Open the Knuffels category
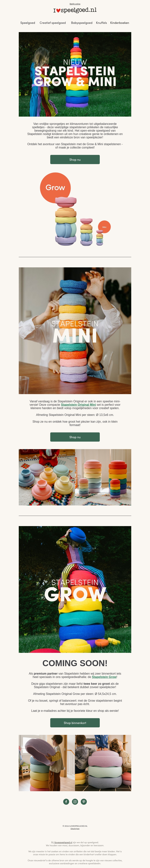 (x=102, y=23)
